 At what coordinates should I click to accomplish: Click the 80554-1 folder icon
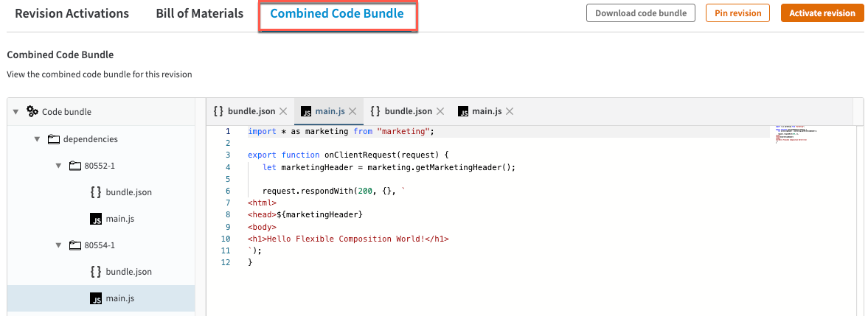coord(74,245)
